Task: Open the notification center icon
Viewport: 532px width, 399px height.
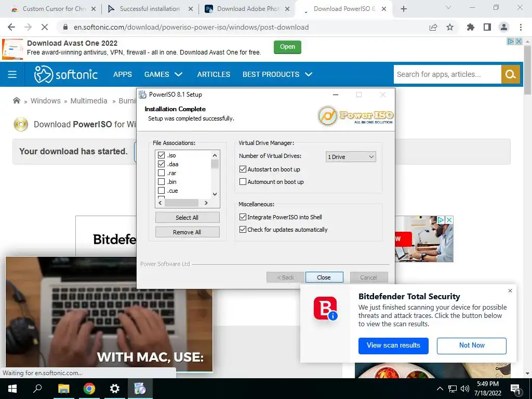Action: click(x=516, y=389)
